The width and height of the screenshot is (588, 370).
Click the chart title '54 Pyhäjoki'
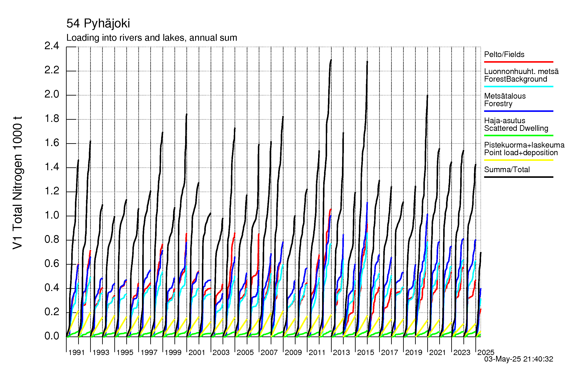[x=98, y=24]
